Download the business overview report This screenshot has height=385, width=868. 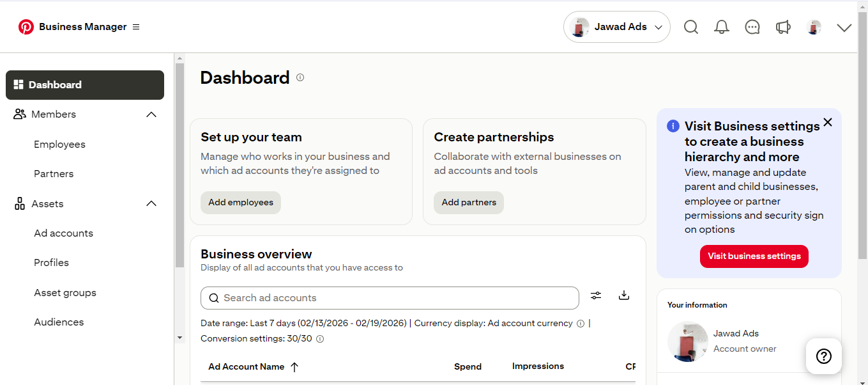tap(624, 295)
